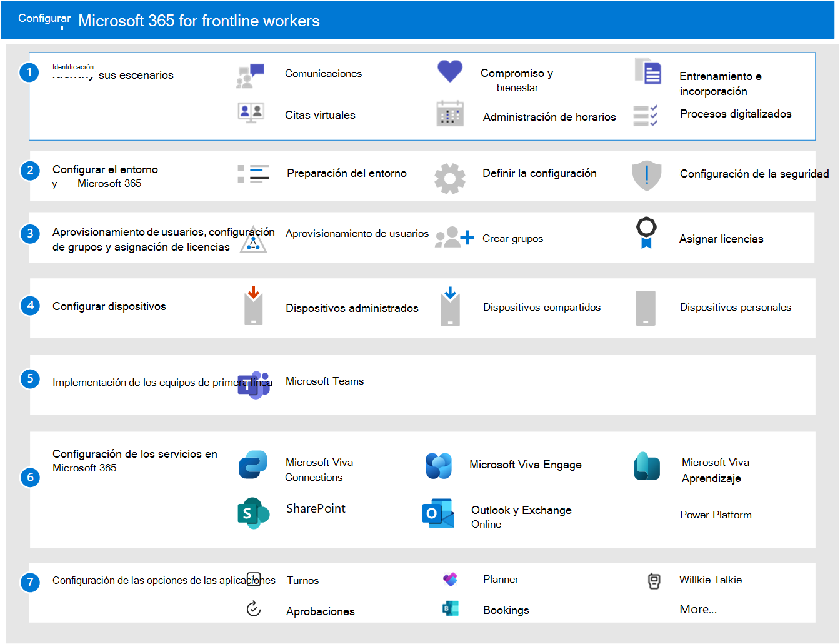Open Aprovisionamiento de usuarios link
The height and width of the screenshot is (644, 840).
(x=357, y=233)
